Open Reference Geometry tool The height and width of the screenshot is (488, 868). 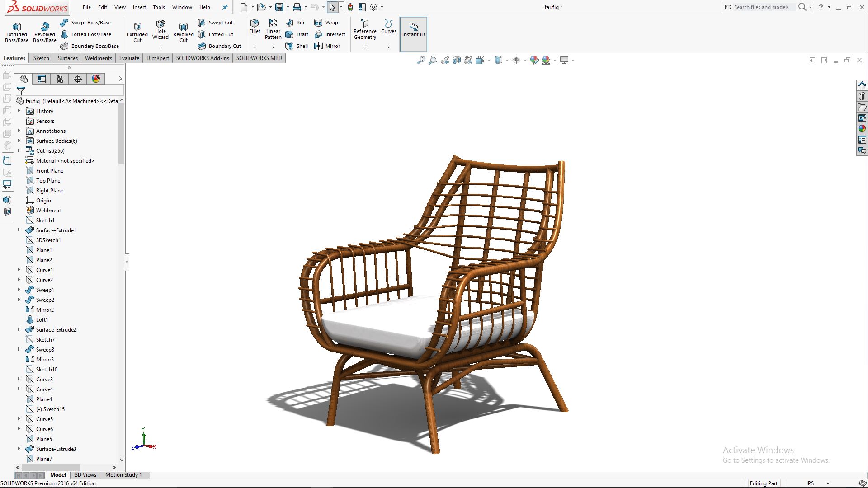tap(365, 30)
